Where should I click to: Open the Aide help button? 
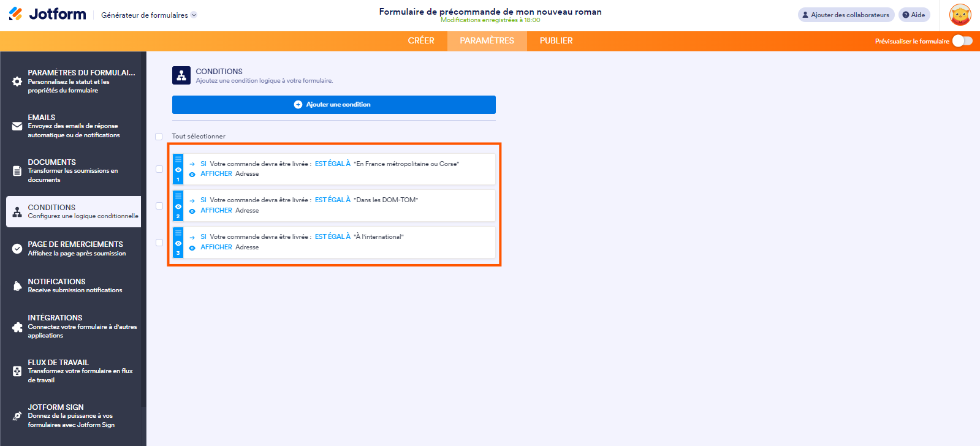(914, 15)
